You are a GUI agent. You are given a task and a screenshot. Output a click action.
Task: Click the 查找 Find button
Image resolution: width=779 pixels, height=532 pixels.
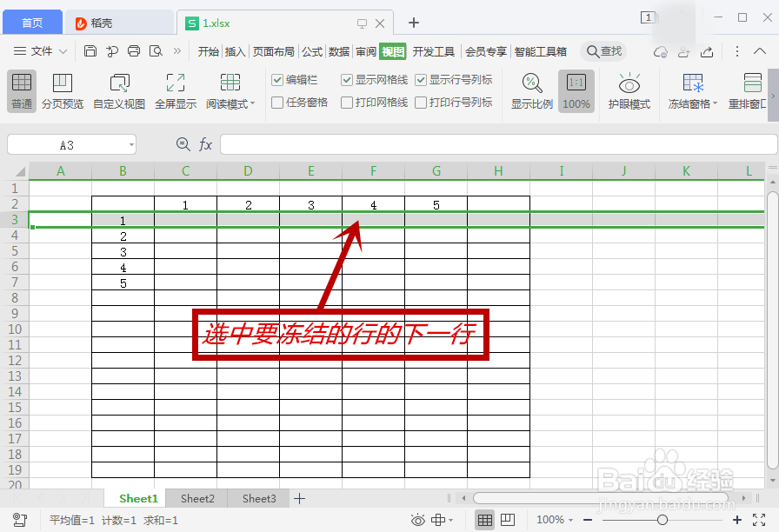click(x=603, y=51)
